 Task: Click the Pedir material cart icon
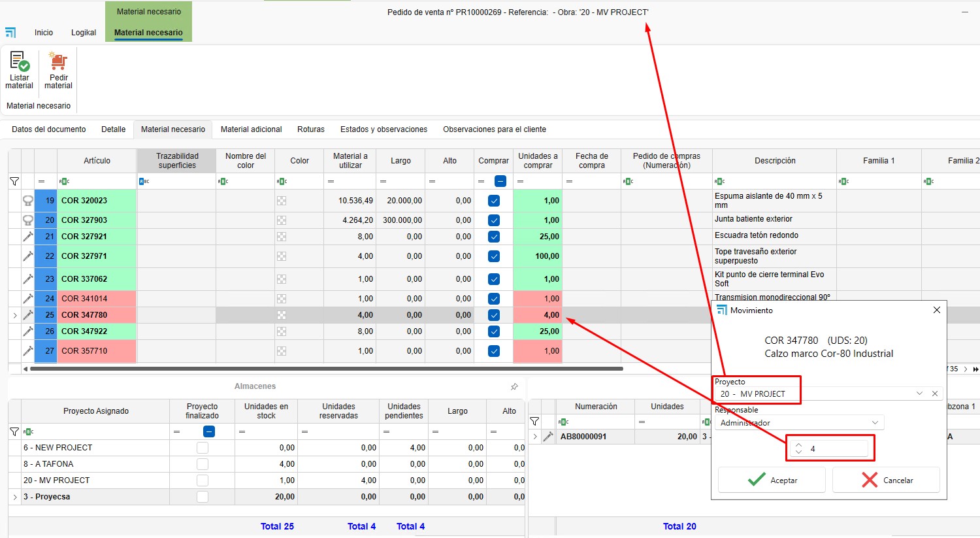pos(58,61)
